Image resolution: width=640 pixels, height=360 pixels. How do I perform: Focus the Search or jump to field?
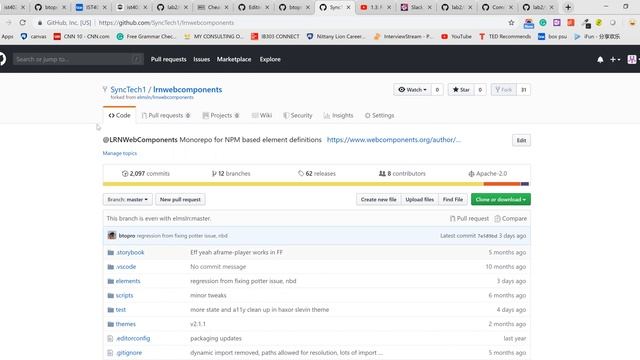tap(78, 60)
